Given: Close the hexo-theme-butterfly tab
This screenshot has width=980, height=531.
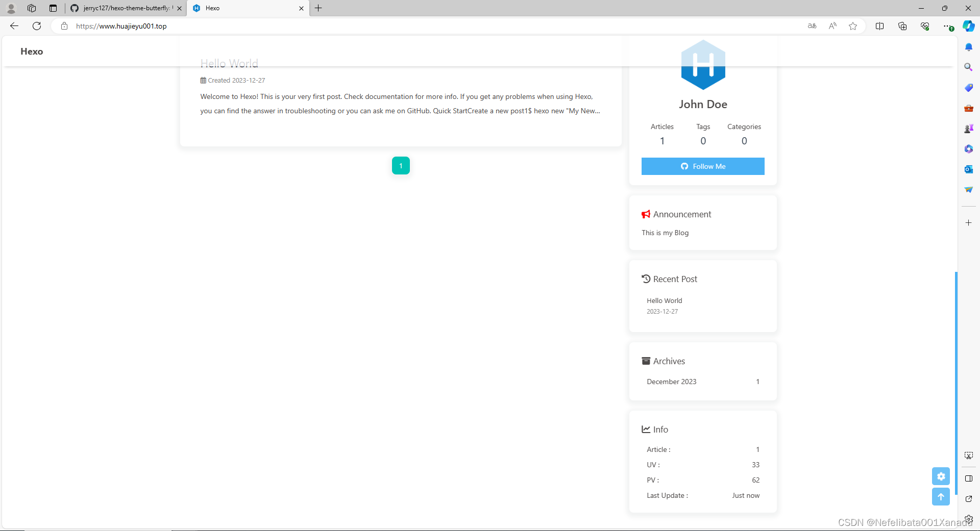Looking at the screenshot, I should [x=179, y=8].
